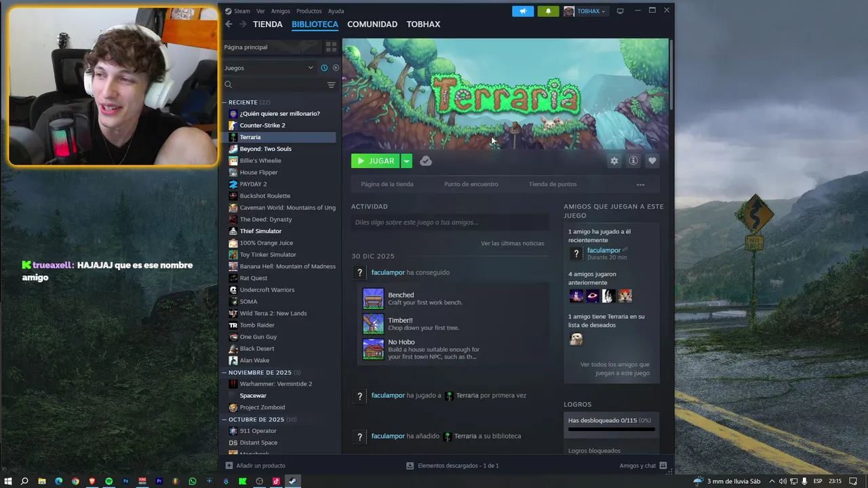Screen dimensions: 868x488
Task: Click the achievements progress bar
Action: (612, 429)
